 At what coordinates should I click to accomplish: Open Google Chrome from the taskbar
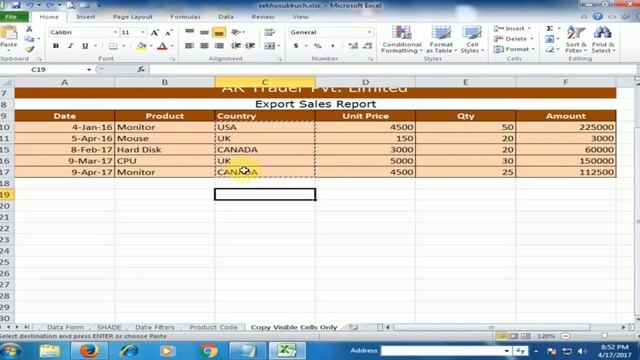(x=209, y=351)
